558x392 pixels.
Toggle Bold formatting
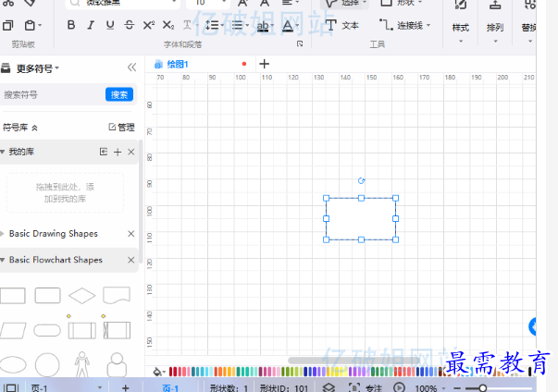(x=71, y=25)
